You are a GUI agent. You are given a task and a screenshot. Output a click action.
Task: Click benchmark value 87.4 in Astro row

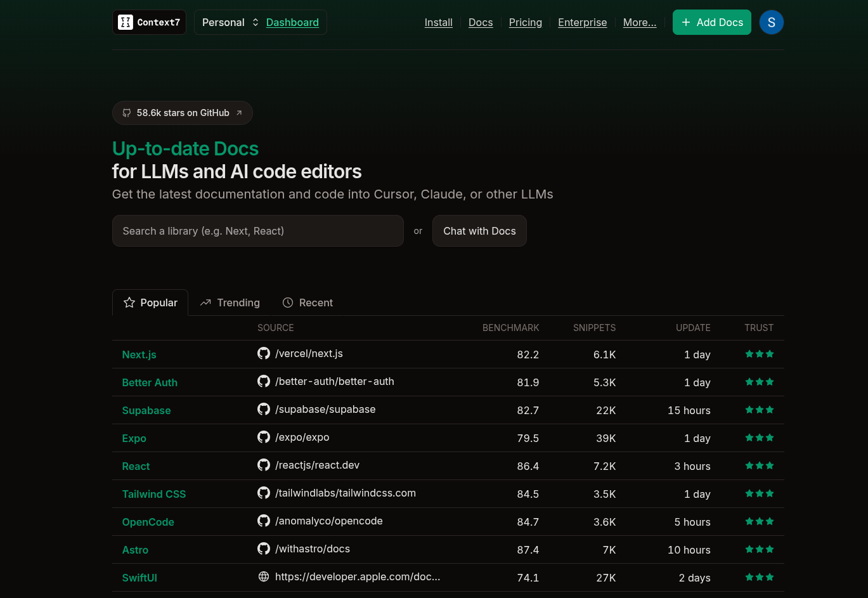coord(528,550)
